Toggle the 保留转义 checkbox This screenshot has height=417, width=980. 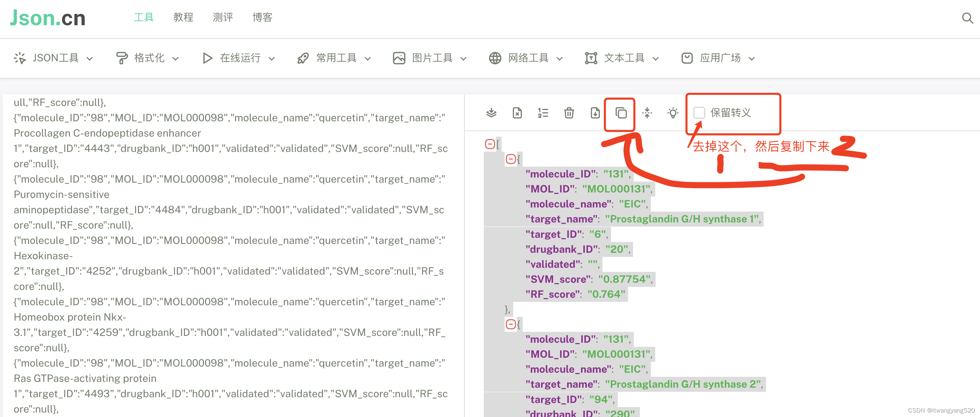[x=699, y=113]
